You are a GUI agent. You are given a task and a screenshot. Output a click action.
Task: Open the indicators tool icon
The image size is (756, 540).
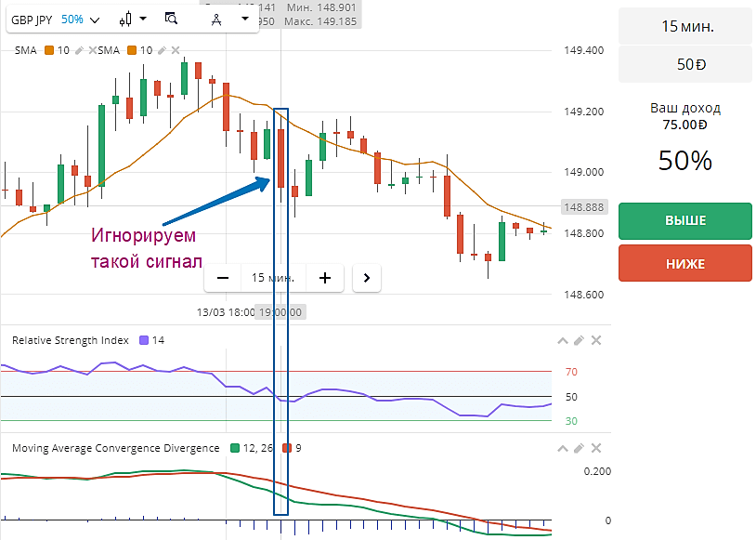click(216, 19)
